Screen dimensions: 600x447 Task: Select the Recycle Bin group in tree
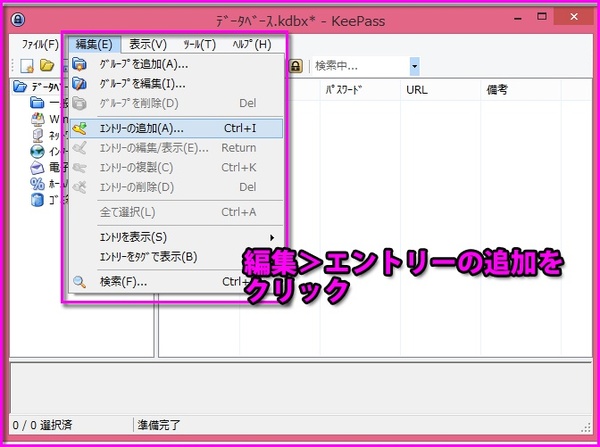click(x=37, y=200)
